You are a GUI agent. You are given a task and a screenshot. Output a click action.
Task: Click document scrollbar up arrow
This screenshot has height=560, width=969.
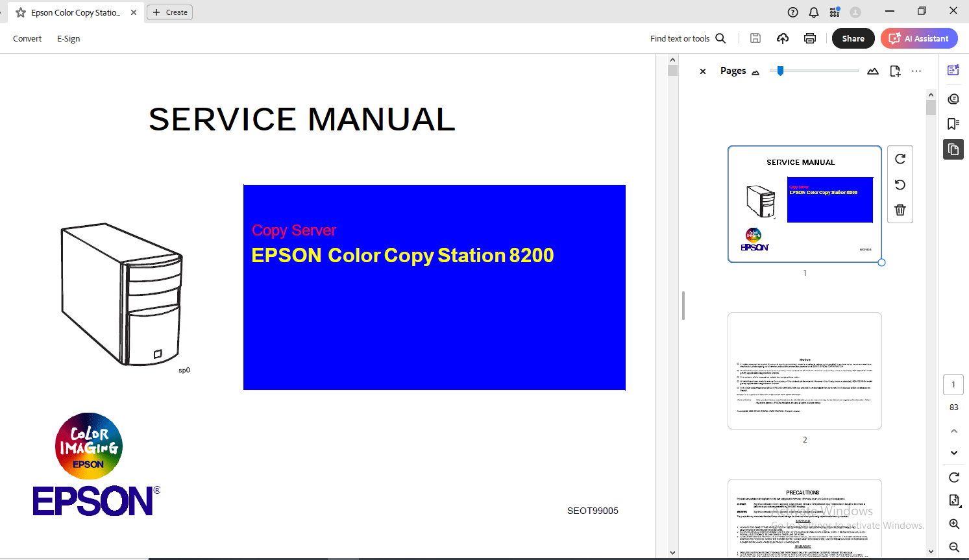[x=672, y=60]
